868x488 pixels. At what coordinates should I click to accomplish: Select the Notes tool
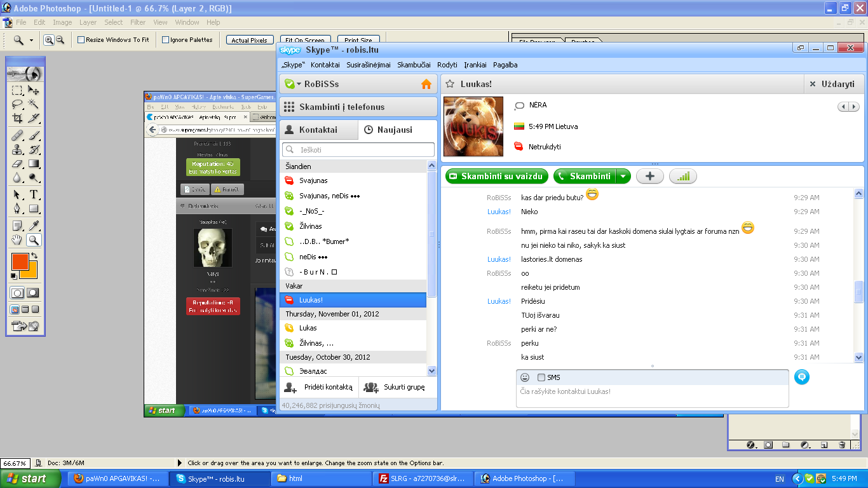(17, 226)
